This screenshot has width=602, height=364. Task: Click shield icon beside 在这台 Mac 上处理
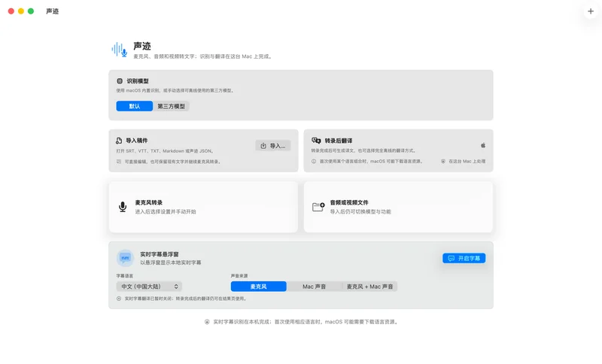tap(443, 161)
